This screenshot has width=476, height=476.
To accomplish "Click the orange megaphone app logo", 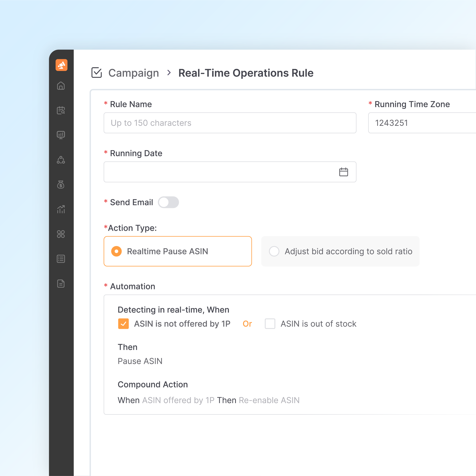I will coord(61,65).
